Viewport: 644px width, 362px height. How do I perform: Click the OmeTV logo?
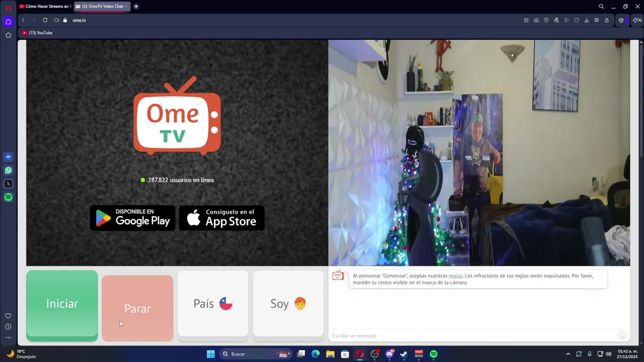click(x=177, y=116)
